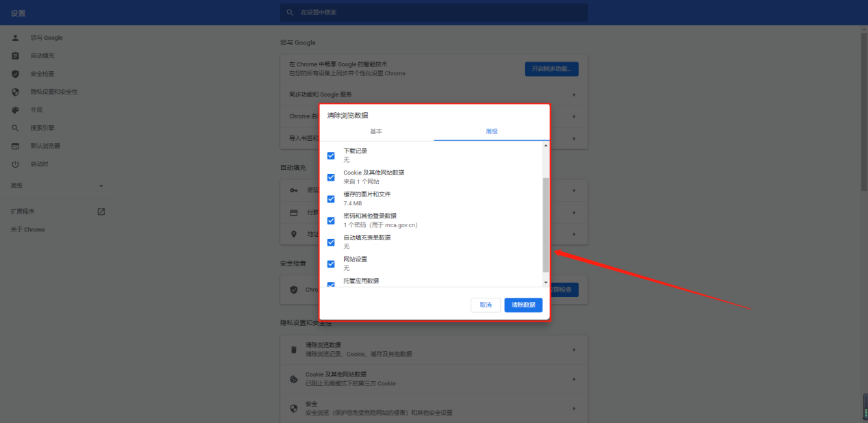Uncheck the Cookie 及其他网站数据 checkbox in dialog
Screen dimensions: 868x423
[331, 177]
